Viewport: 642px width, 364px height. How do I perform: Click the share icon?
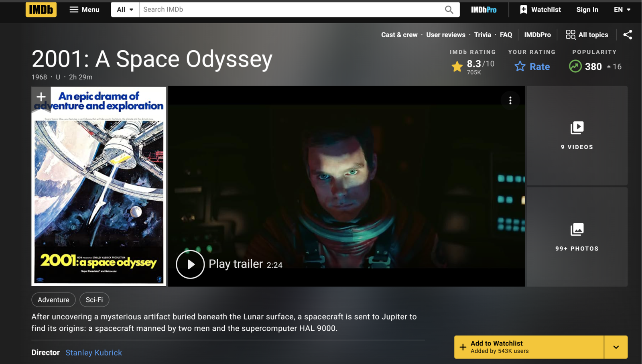628,35
